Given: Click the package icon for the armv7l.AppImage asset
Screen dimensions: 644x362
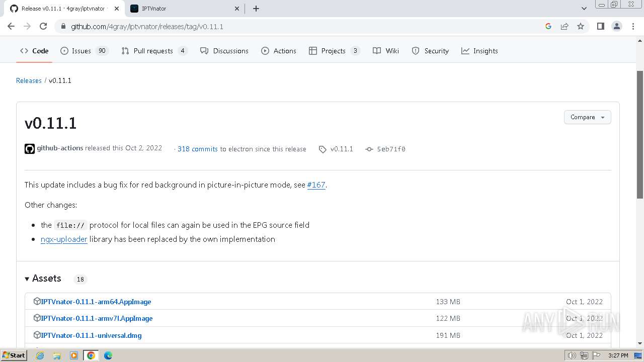Looking at the screenshot, I should 37,318.
